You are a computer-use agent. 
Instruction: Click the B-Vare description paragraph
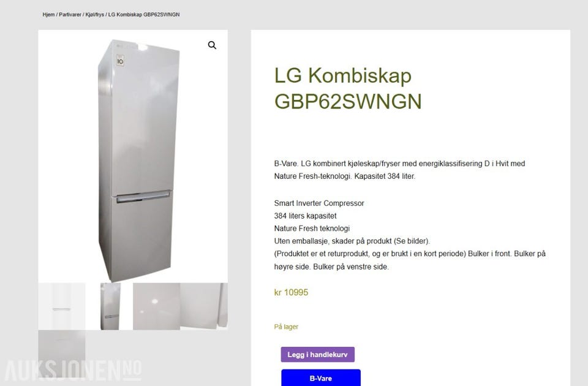(399, 170)
